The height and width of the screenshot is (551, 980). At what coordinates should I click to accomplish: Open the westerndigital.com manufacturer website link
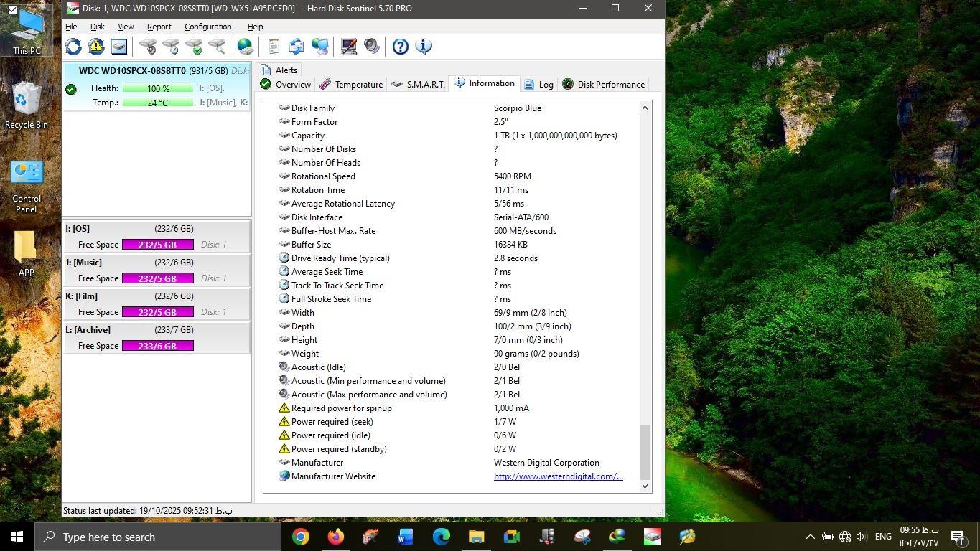[558, 476]
